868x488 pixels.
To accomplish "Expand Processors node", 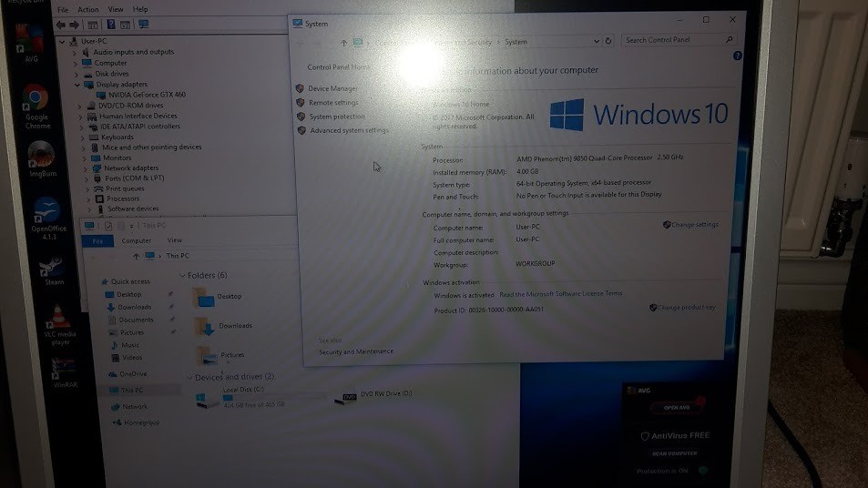I will coord(88,199).
